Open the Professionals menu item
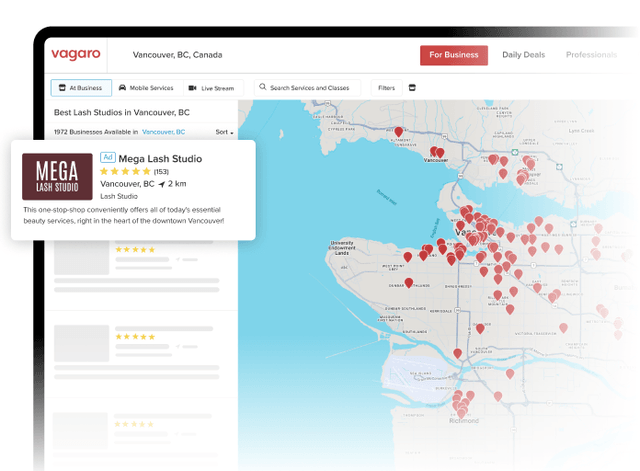The width and height of the screenshot is (640, 471). (591, 55)
